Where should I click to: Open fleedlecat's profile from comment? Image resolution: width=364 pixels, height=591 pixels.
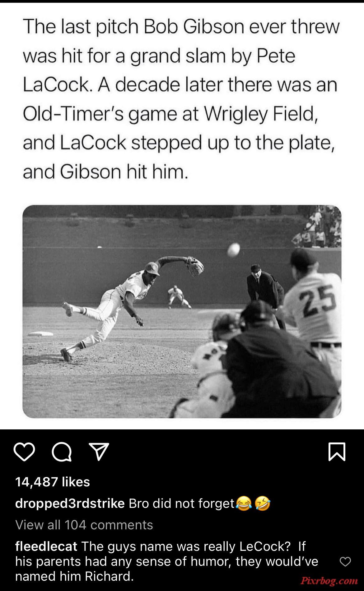pyautogui.click(x=46, y=546)
